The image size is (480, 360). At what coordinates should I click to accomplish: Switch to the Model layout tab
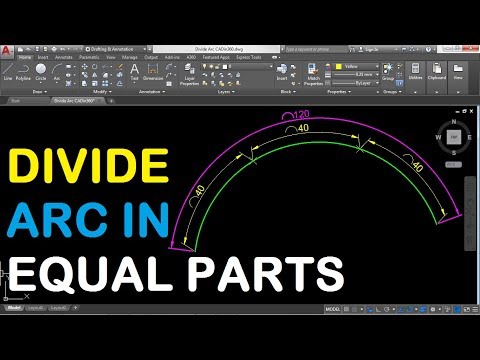point(14,308)
